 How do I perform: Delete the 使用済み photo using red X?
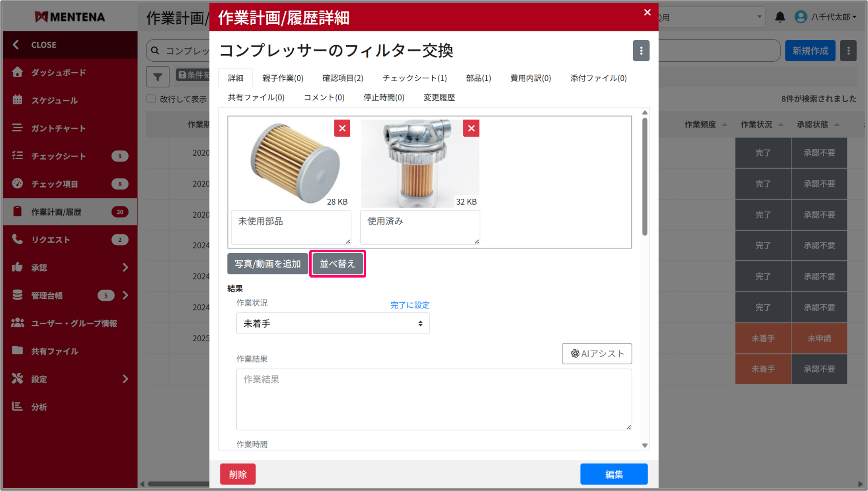point(471,128)
